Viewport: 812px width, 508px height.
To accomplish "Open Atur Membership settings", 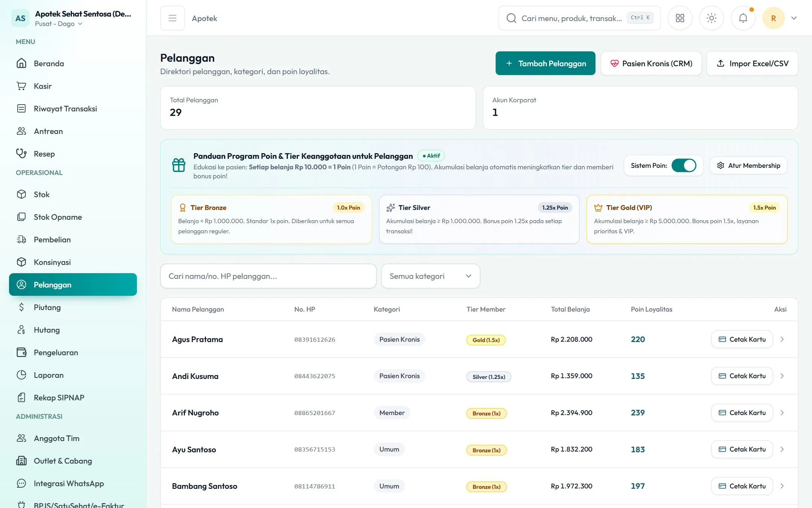I will (748, 166).
